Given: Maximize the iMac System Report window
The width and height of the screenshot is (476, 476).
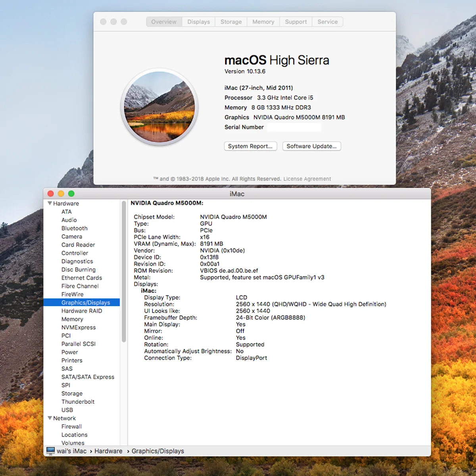Looking at the screenshot, I should click(71, 194).
